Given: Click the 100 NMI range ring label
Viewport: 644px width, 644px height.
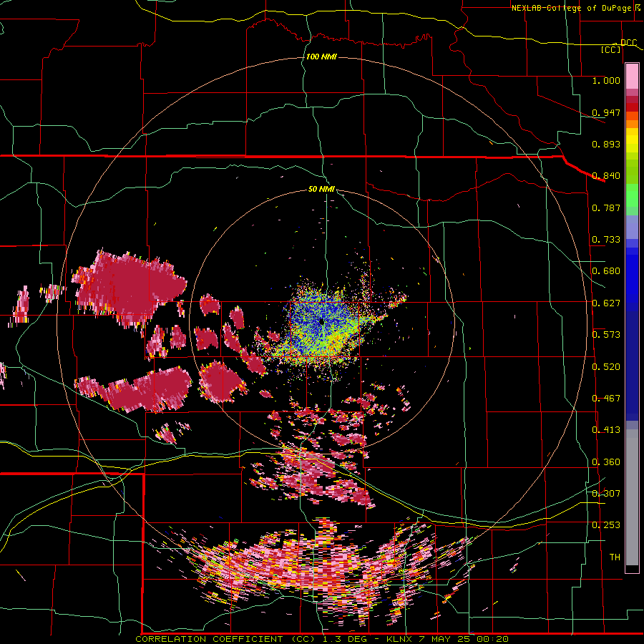Looking at the screenshot, I should [x=321, y=57].
